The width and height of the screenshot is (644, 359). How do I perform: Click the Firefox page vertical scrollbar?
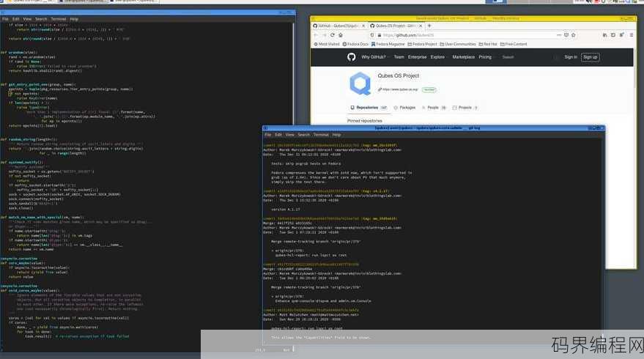[x=634, y=158]
